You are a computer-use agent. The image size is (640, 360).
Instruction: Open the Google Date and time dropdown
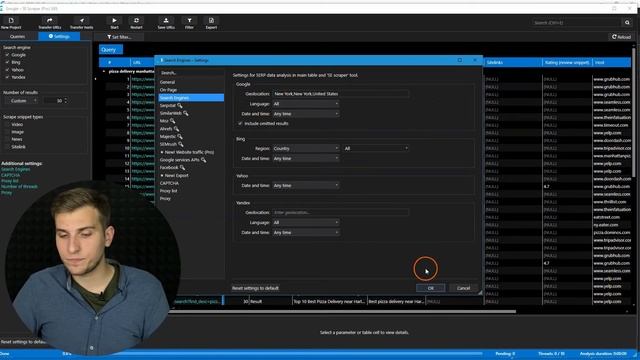click(306, 113)
